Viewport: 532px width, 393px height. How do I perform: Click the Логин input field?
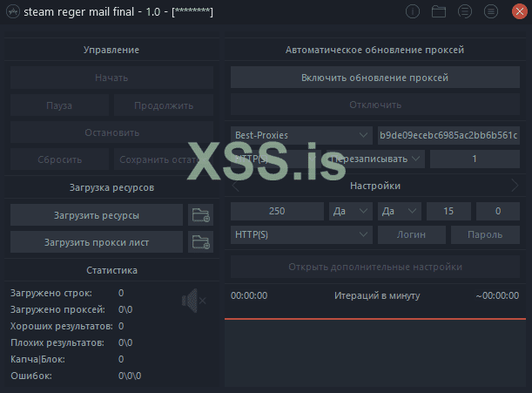pos(412,234)
